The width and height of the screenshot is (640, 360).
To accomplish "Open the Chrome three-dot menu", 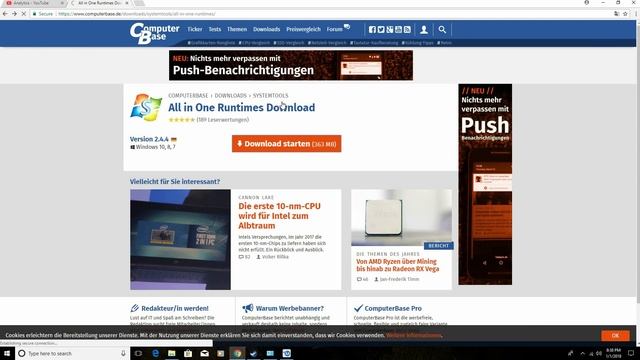I will point(635,13).
